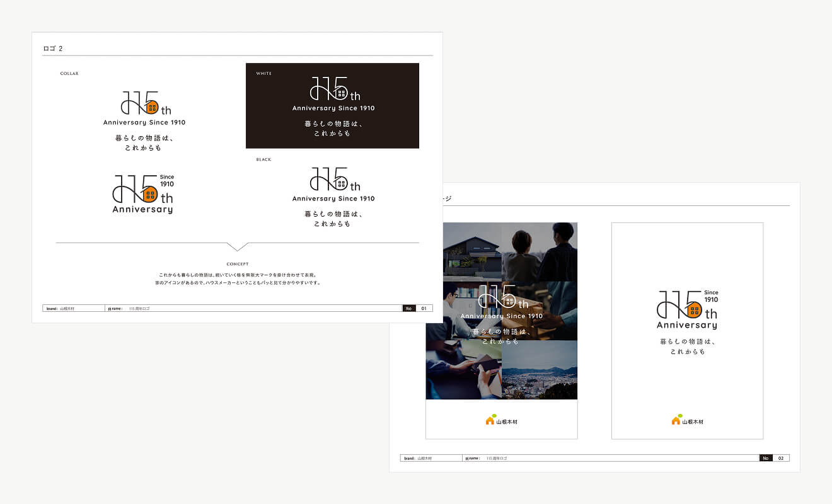Image resolution: width=832 pixels, height=504 pixels.
Task: Select the 115th logo on the white poster
Action: click(687, 309)
